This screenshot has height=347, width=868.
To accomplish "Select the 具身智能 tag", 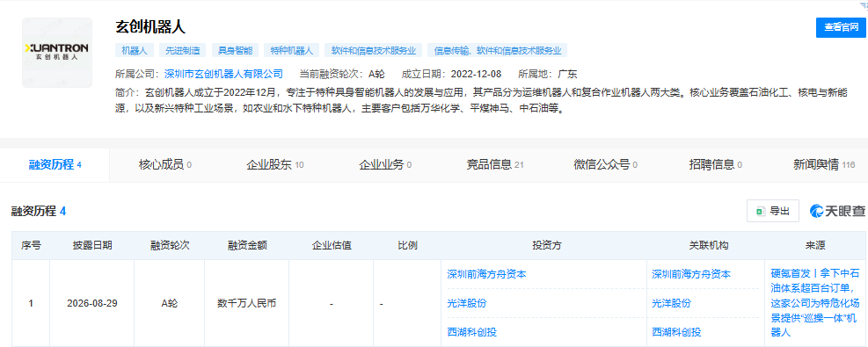I will pyautogui.click(x=236, y=51).
